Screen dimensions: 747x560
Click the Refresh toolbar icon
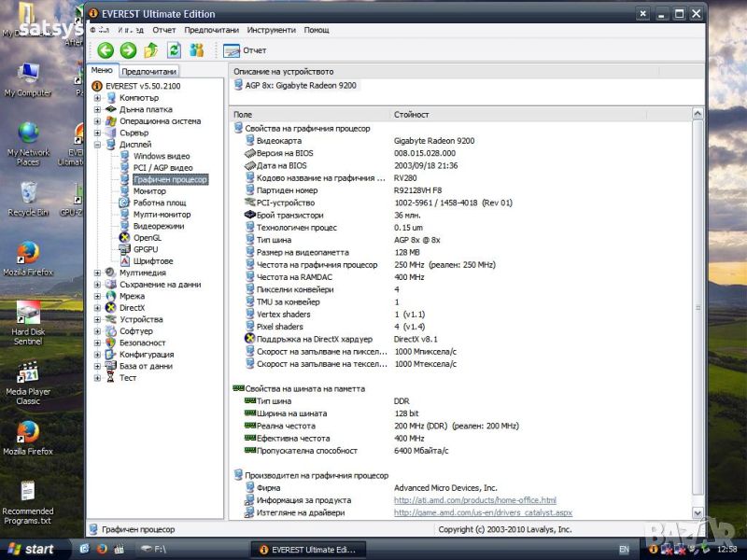click(x=174, y=50)
